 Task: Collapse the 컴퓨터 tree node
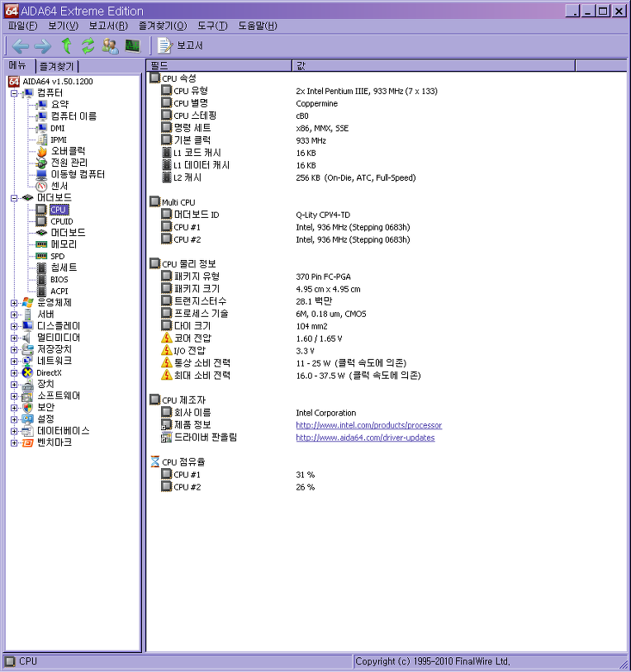(x=14, y=93)
